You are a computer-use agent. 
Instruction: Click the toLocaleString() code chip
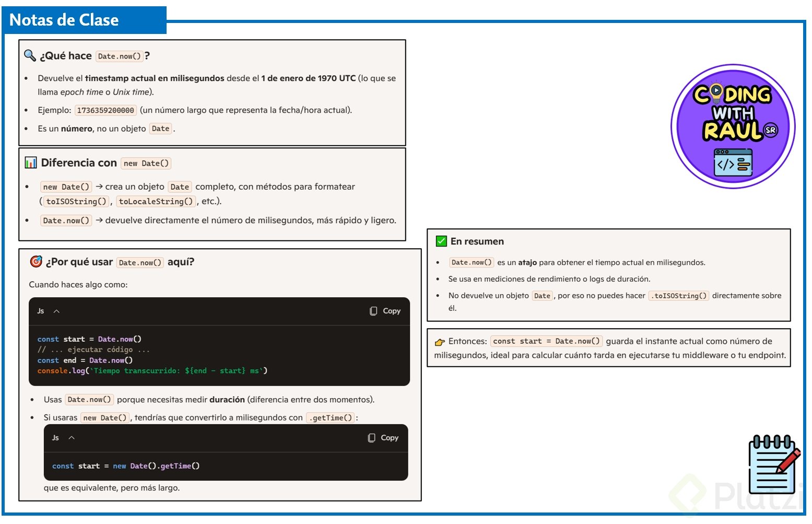point(156,202)
